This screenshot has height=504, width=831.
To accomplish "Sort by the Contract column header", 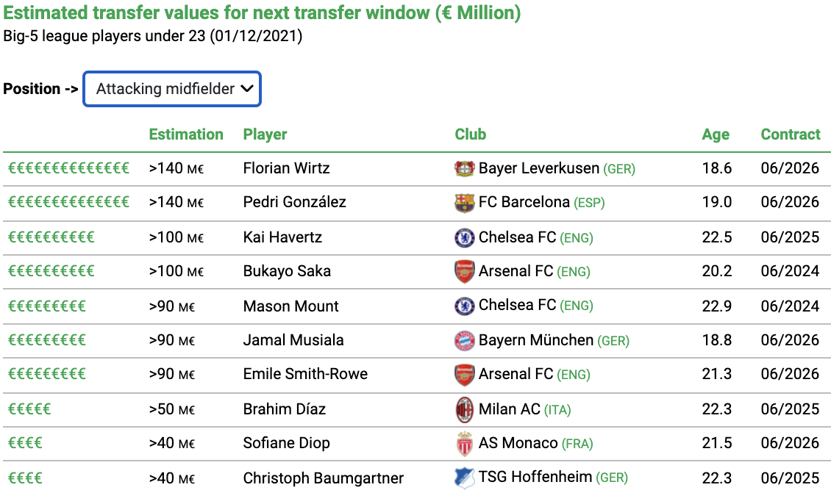I will pos(791,134).
